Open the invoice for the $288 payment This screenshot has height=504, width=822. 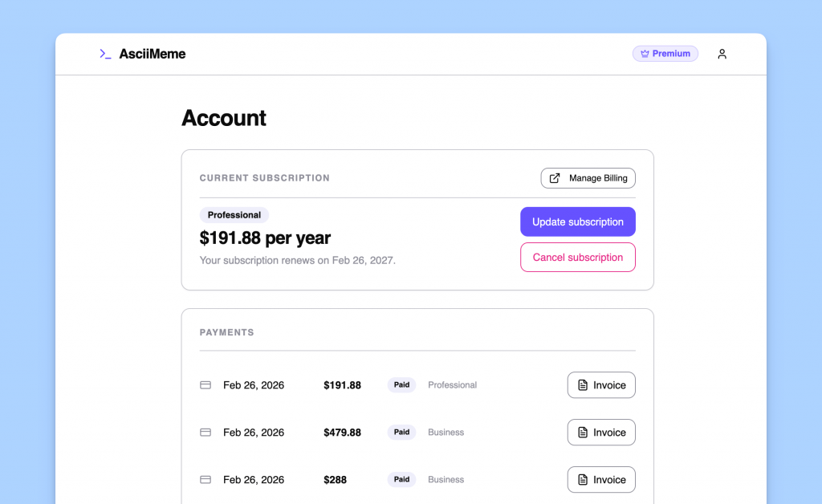(x=601, y=479)
